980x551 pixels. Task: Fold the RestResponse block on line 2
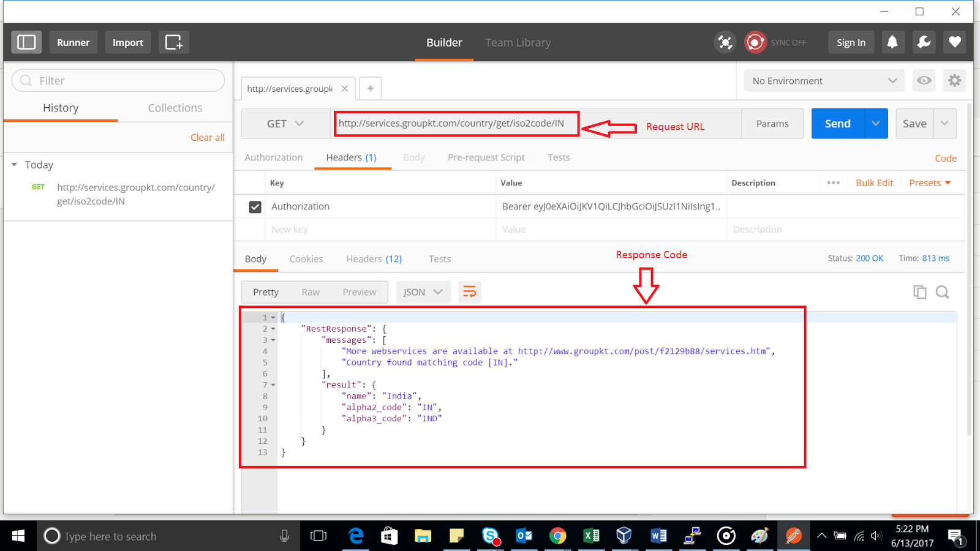[273, 329]
